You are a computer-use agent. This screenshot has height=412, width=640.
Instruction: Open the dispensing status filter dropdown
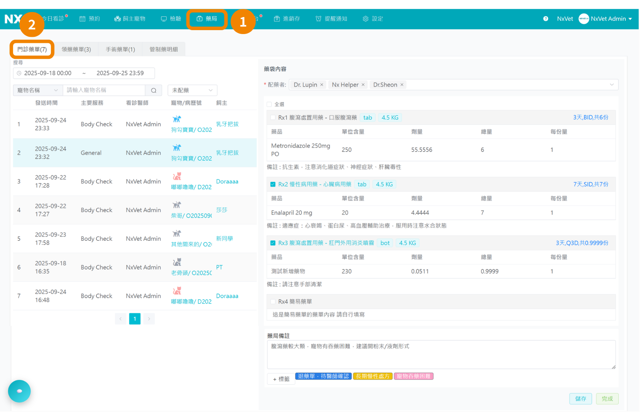[192, 90]
